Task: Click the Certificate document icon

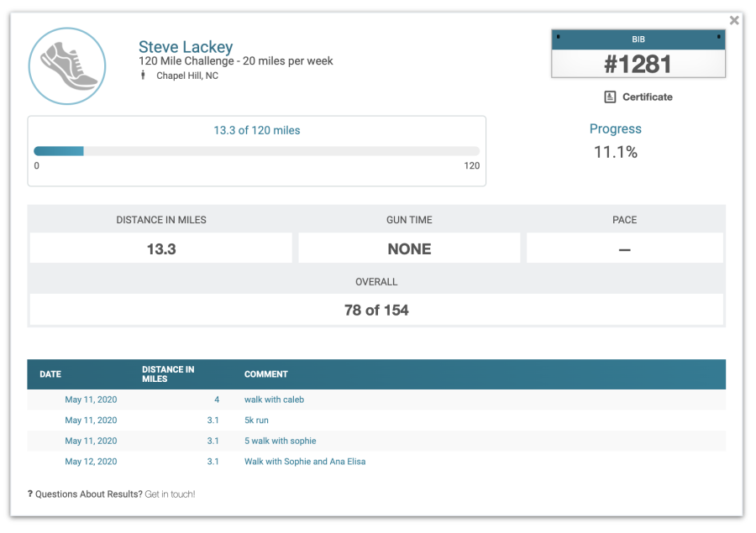Action: pyautogui.click(x=610, y=97)
